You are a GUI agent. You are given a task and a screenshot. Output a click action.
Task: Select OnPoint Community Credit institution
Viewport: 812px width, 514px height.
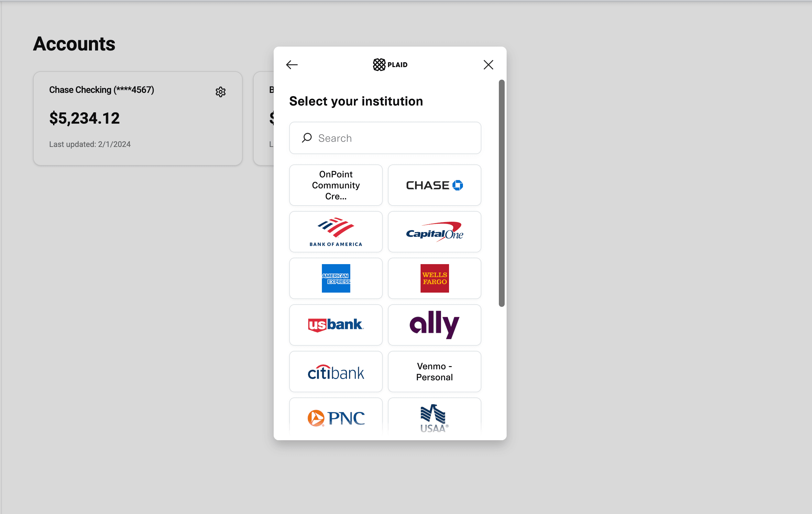[x=335, y=185]
